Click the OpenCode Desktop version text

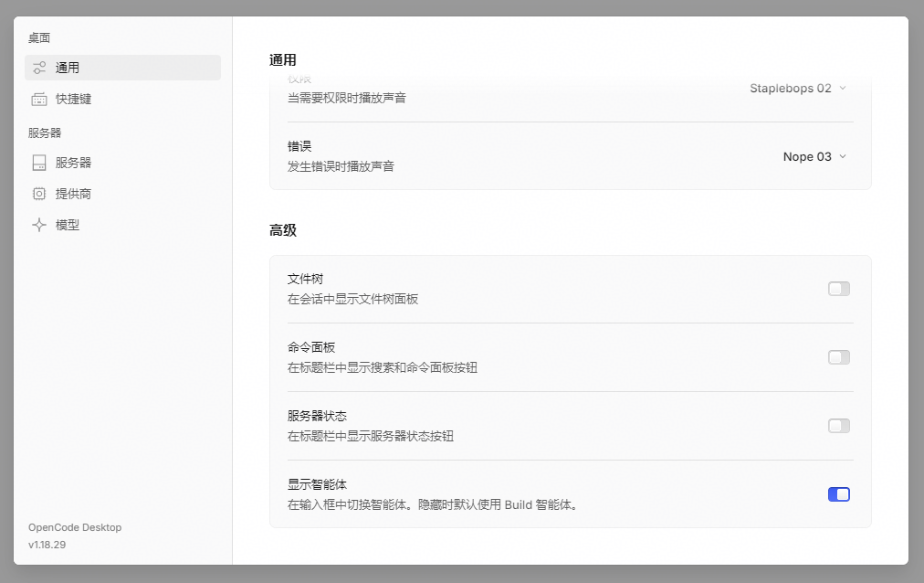point(75,535)
